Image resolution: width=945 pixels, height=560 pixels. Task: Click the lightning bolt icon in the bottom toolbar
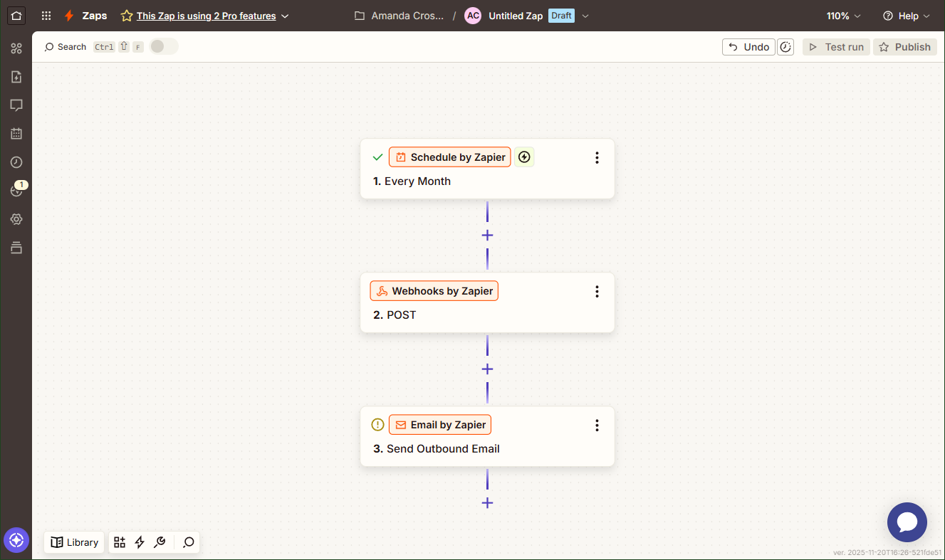(x=140, y=542)
